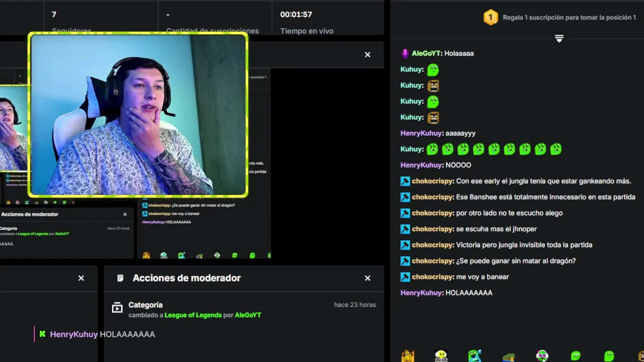
Task: Close the Acciones de moderador panel
Action: coord(367,278)
